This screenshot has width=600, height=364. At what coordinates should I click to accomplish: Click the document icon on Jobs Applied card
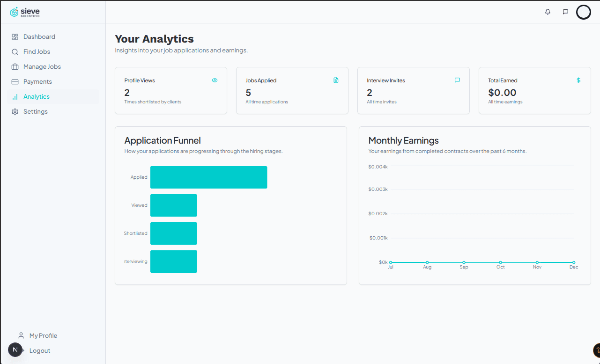[x=336, y=80]
